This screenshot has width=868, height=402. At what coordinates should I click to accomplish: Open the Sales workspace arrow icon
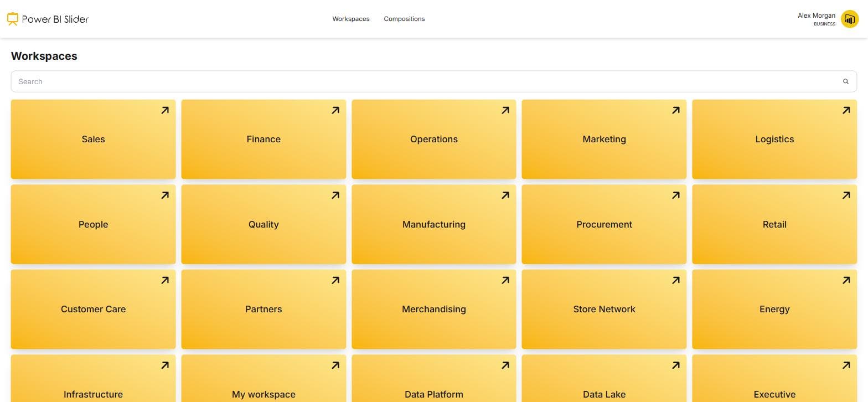point(165,110)
